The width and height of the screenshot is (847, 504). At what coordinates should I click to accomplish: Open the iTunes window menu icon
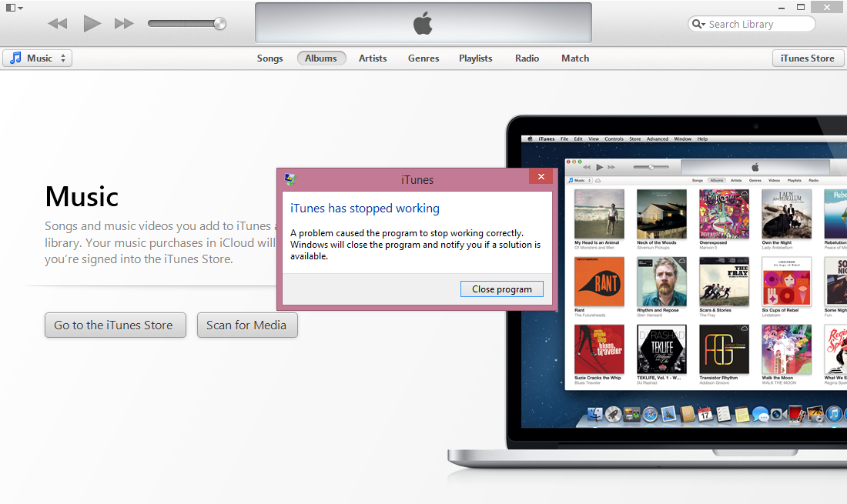tap(14, 8)
